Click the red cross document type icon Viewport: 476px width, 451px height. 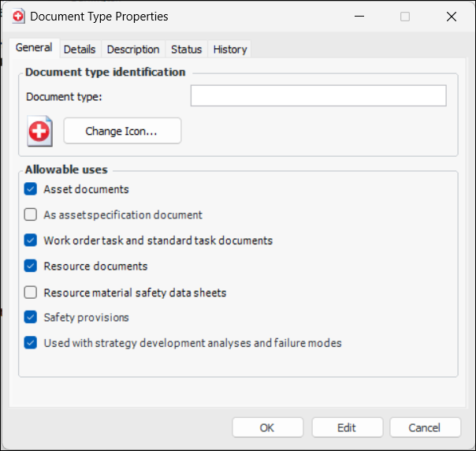click(x=39, y=131)
